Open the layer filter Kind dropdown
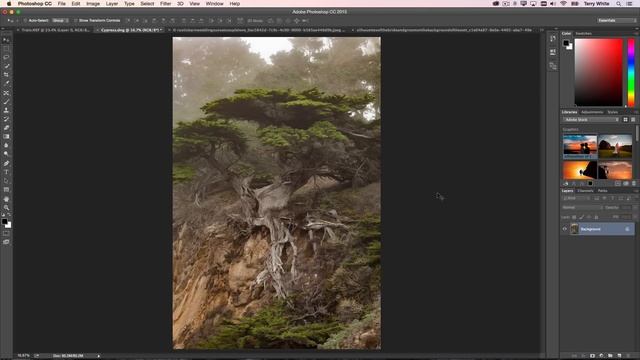Image resolution: width=640 pixels, height=360 pixels. [576, 198]
